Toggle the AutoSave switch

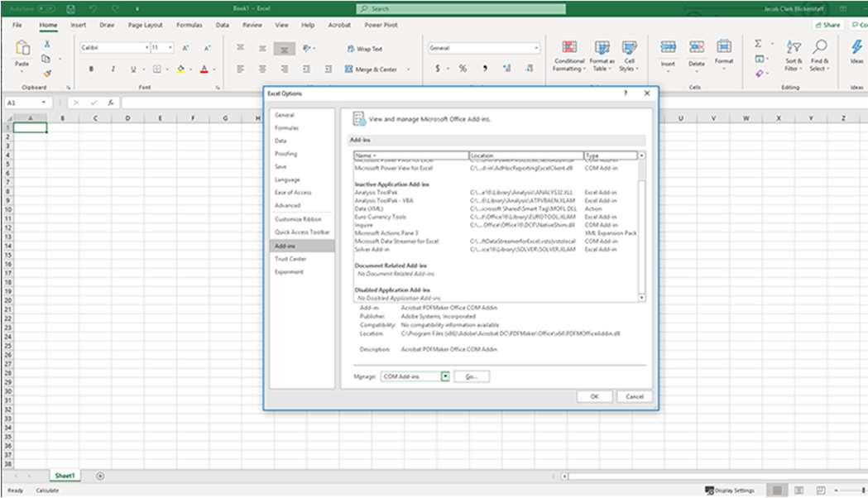[46, 9]
